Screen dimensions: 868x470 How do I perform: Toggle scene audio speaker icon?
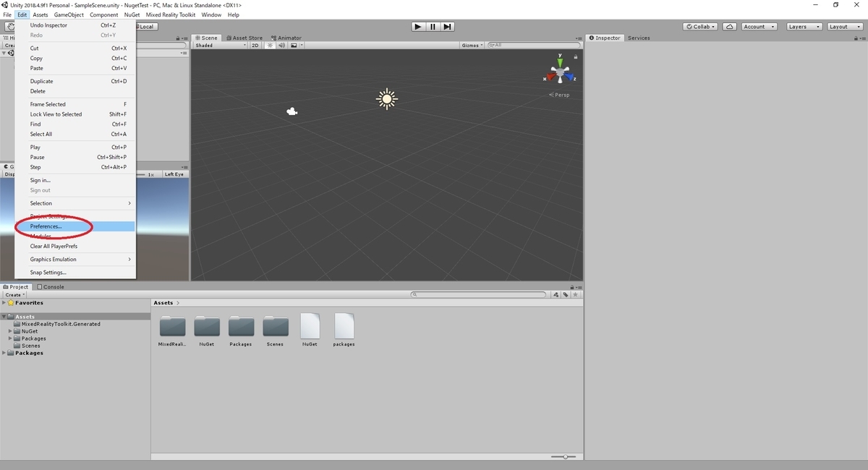[281, 45]
